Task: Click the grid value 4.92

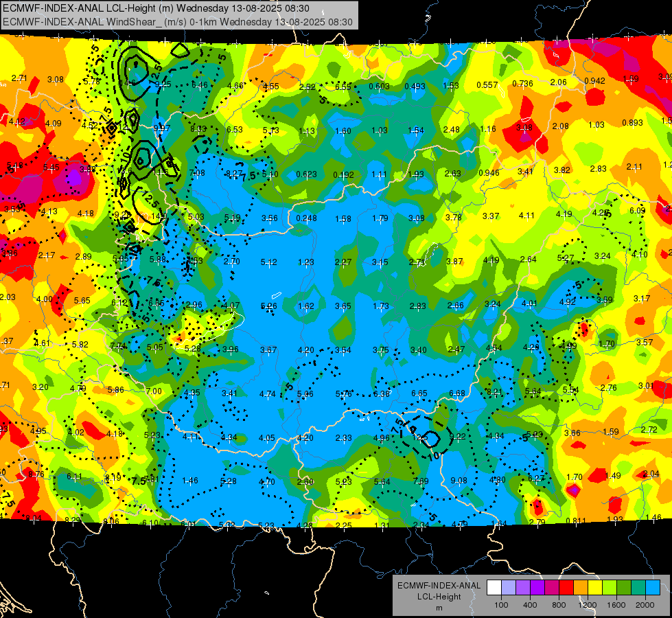Action: point(568,302)
